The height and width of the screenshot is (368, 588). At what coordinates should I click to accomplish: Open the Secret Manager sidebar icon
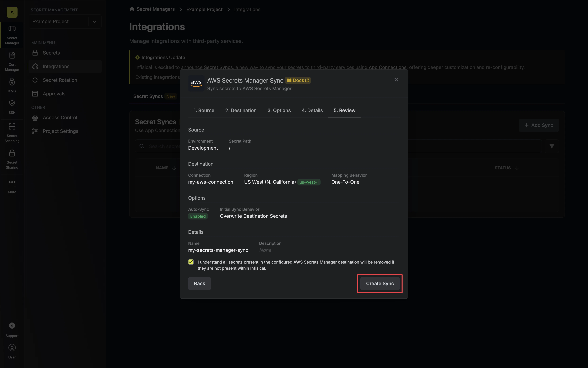point(12,29)
